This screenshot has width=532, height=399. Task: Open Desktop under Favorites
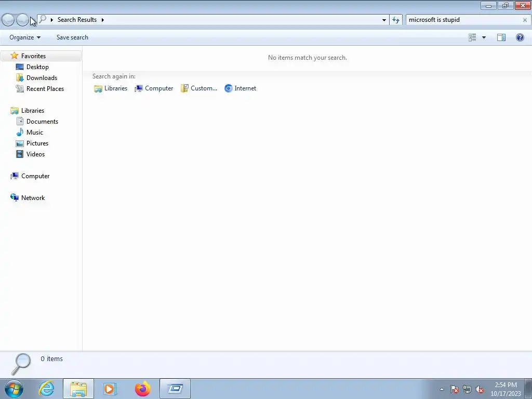pos(37,67)
